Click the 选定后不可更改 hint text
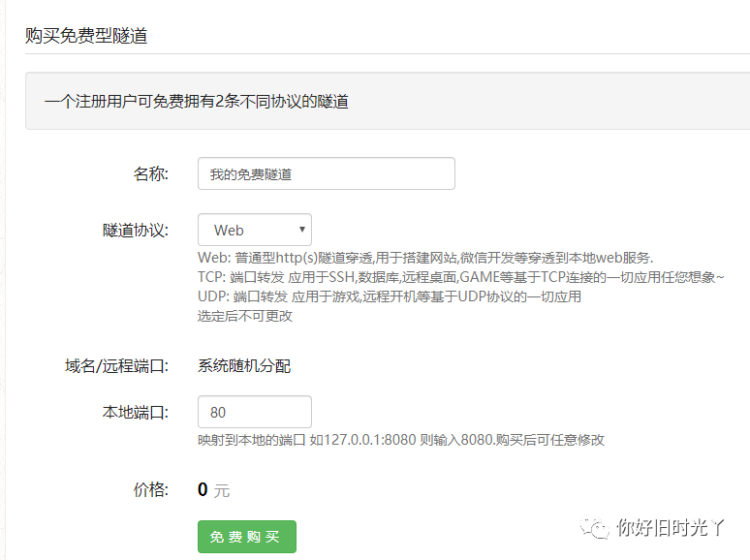 coord(245,316)
